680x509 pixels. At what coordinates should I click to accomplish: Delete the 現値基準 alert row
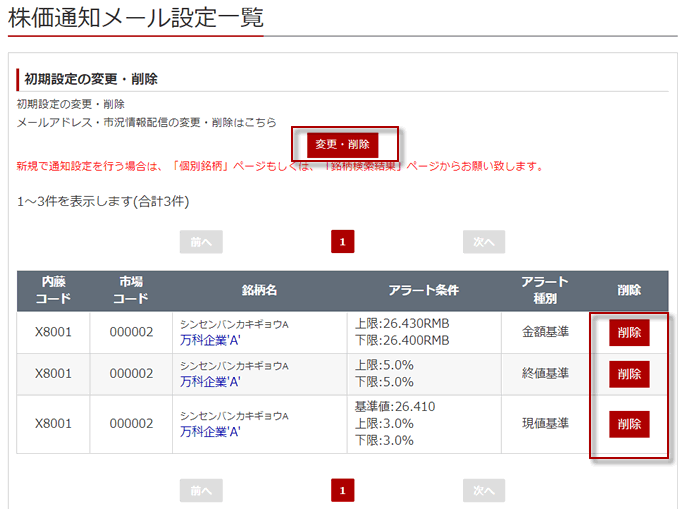(629, 424)
